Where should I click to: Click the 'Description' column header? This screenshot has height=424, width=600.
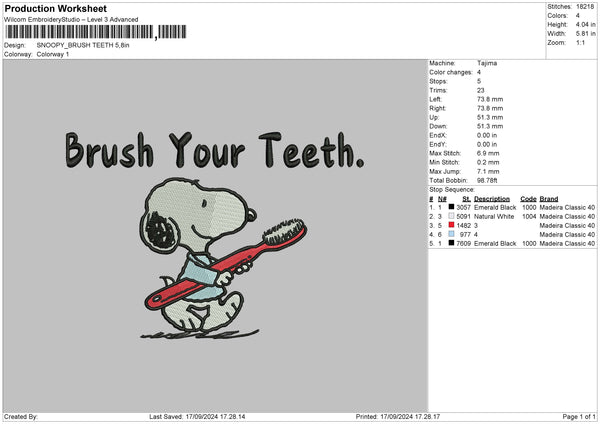point(492,199)
